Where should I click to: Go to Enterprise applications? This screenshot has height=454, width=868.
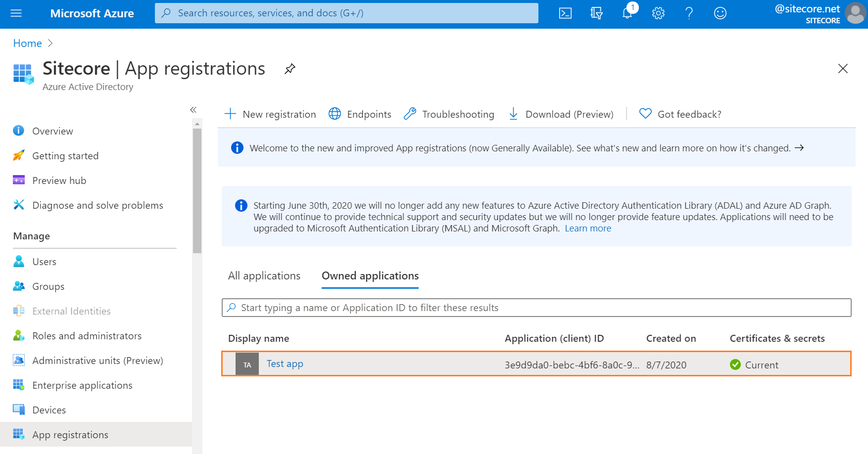pos(82,385)
